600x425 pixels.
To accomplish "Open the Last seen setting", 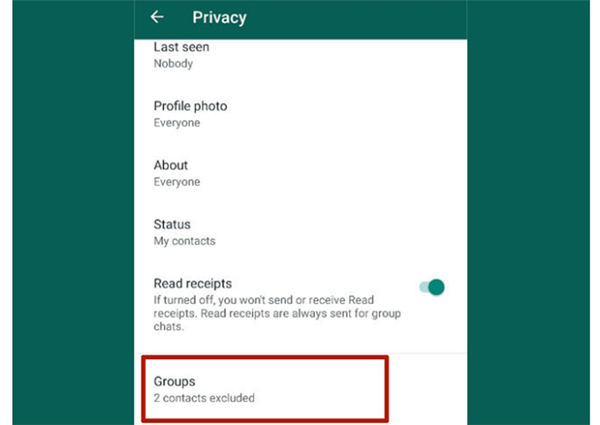I will point(300,55).
